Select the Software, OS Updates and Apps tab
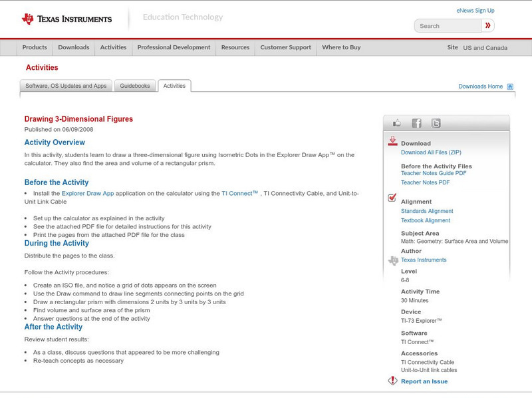532x398 pixels. (66, 86)
